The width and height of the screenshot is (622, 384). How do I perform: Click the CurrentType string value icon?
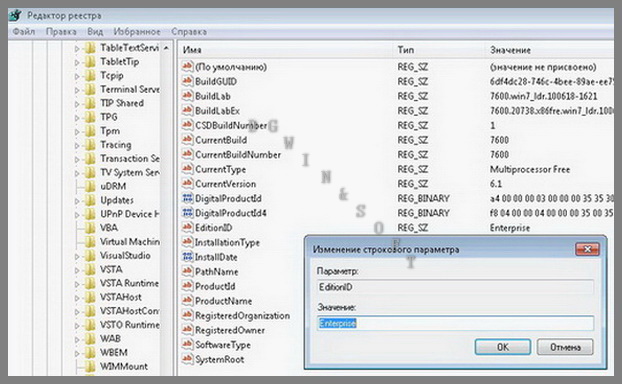187,169
